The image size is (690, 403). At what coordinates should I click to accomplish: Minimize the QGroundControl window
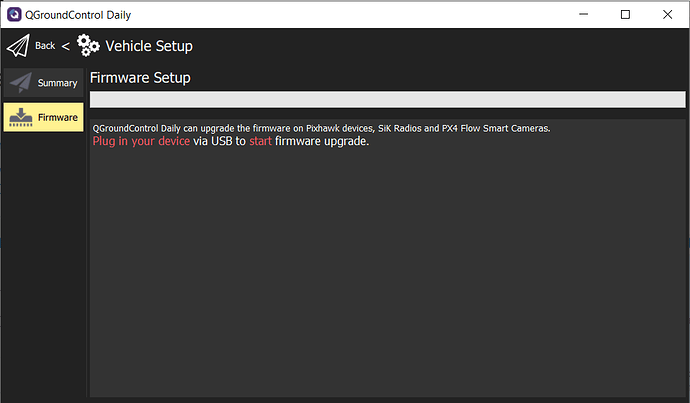click(584, 15)
